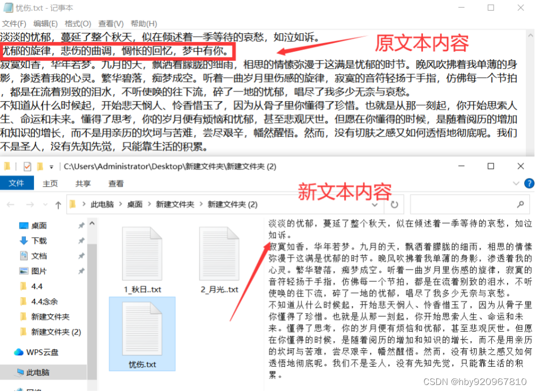The width and height of the screenshot is (535, 392).
Task: Click the preview pane text of 忧伤.txt
Action: tap(400, 299)
